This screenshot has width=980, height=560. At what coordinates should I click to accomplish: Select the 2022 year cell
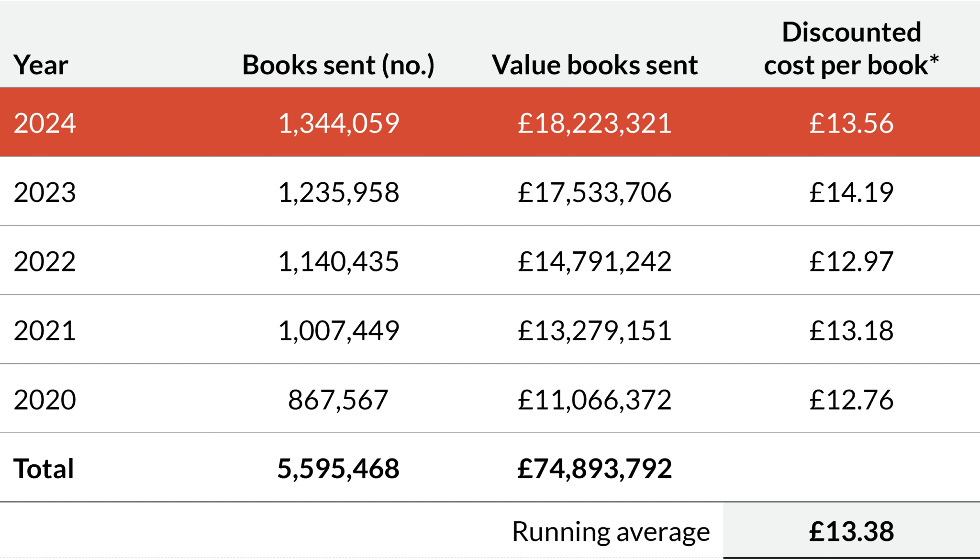45,261
